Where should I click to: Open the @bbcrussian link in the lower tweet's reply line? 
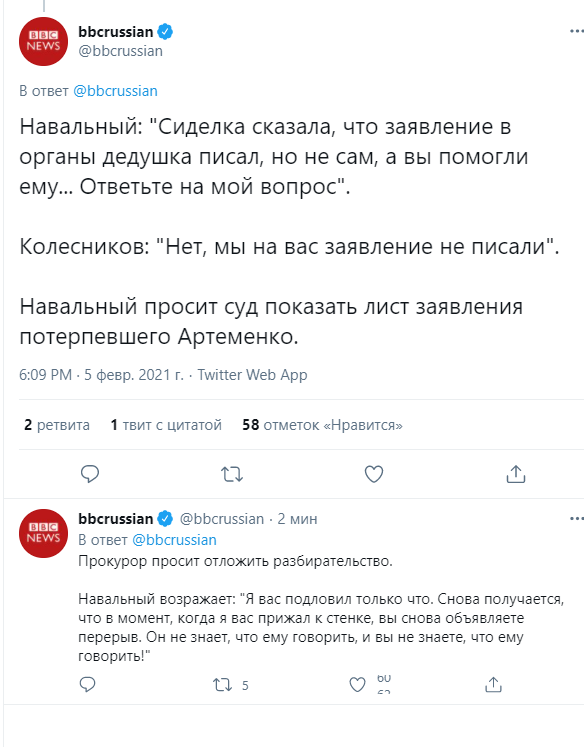[174, 540]
